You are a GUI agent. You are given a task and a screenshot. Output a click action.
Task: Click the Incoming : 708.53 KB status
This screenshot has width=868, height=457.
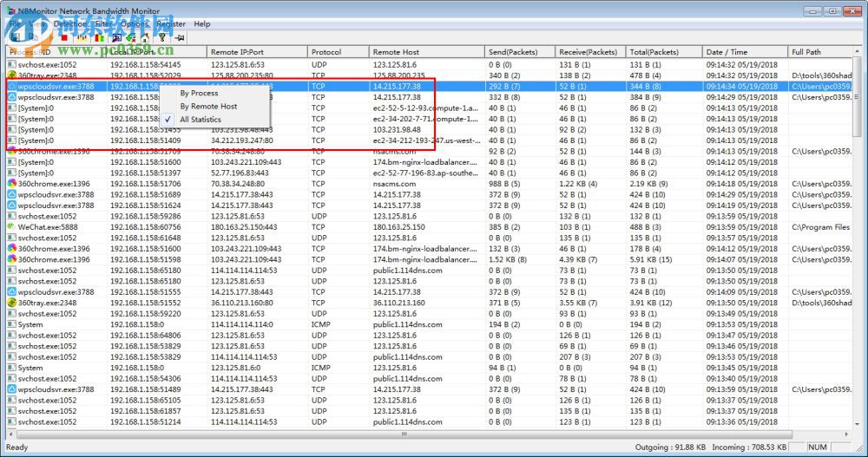[x=749, y=447]
